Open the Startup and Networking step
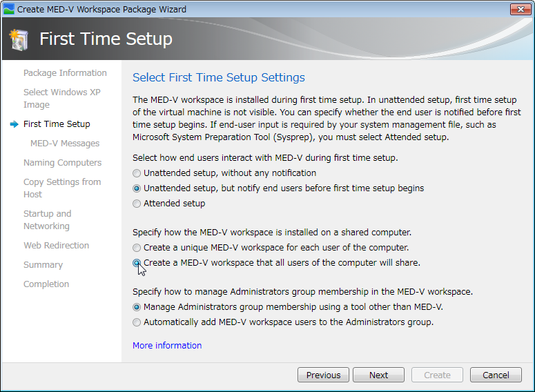535x392 pixels. click(x=48, y=219)
